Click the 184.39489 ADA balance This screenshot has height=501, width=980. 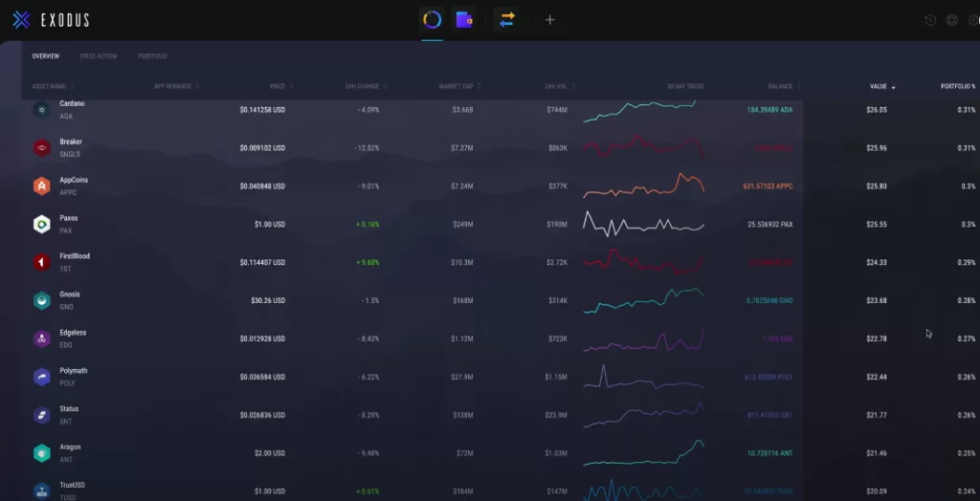pos(770,110)
